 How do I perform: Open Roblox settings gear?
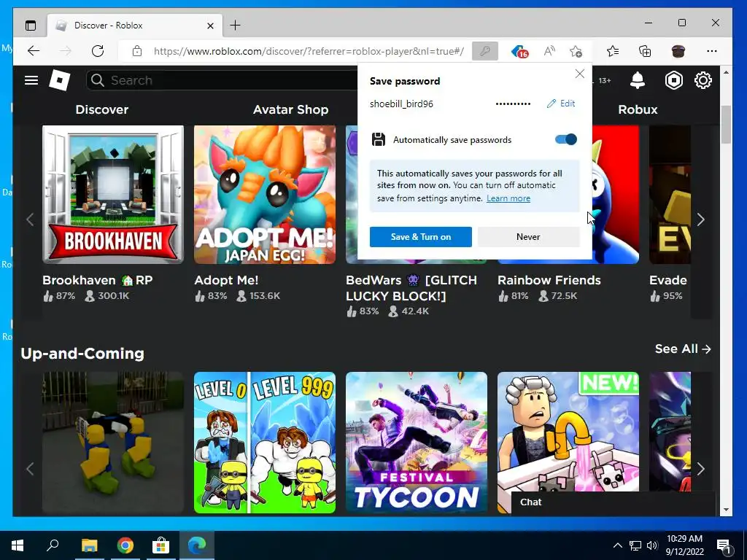click(703, 80)
